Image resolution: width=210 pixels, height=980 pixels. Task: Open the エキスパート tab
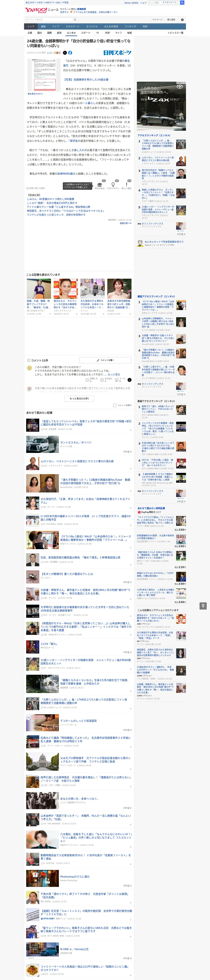pos(72,26)
